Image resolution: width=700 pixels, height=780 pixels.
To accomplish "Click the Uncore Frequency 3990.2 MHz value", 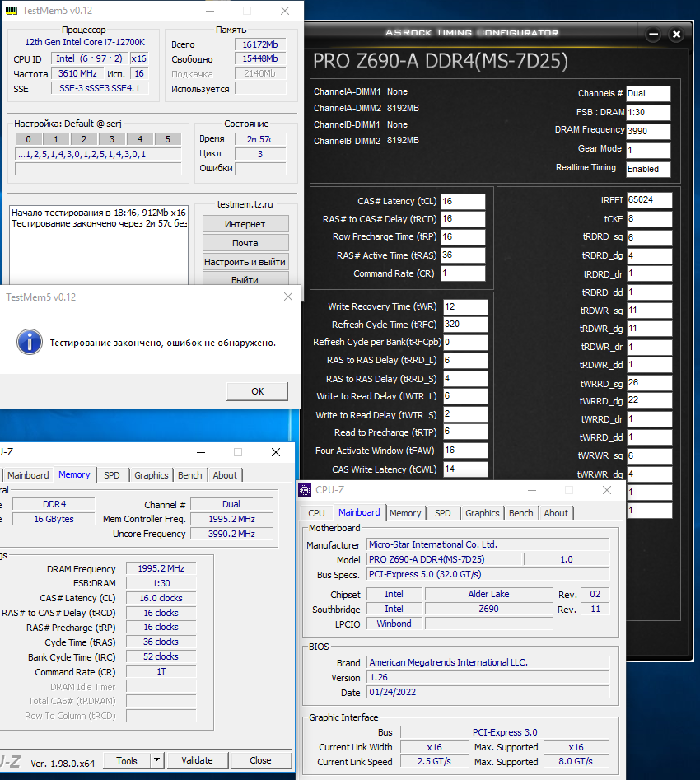I will pyautogui.click(x=232, y=534).
